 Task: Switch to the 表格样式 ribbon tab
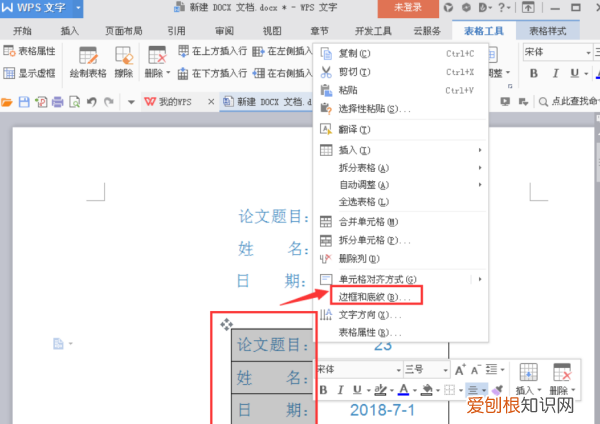tap(548, 31)
